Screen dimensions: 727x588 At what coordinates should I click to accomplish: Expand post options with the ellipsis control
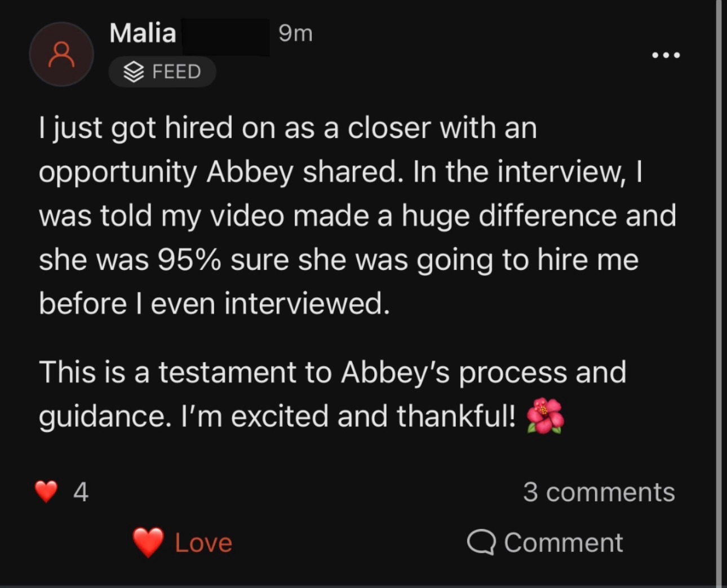tap(666, 54)
